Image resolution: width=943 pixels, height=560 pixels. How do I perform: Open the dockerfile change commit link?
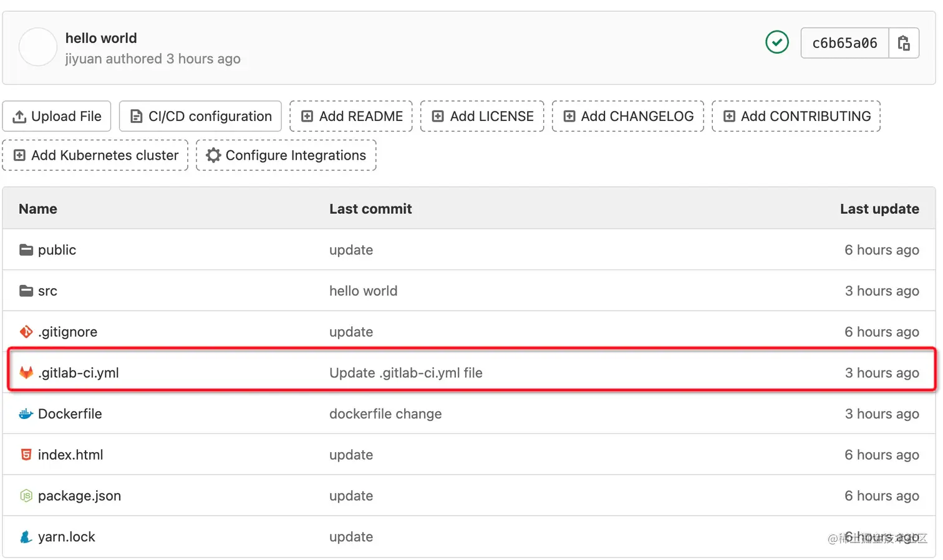385,414
